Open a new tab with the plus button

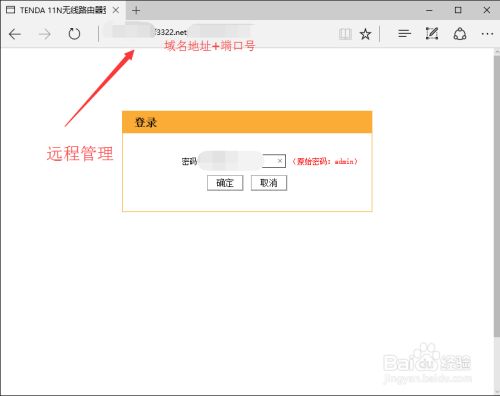136,10
